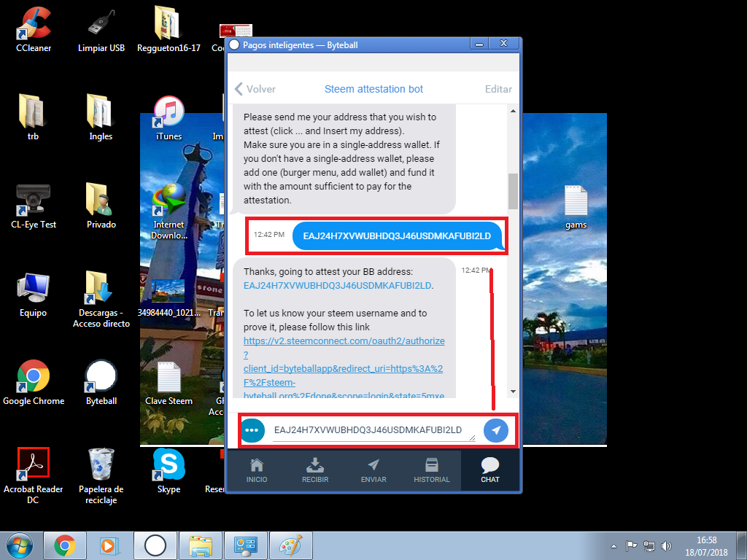Select the Equipo desktop icon

[33, 295]
